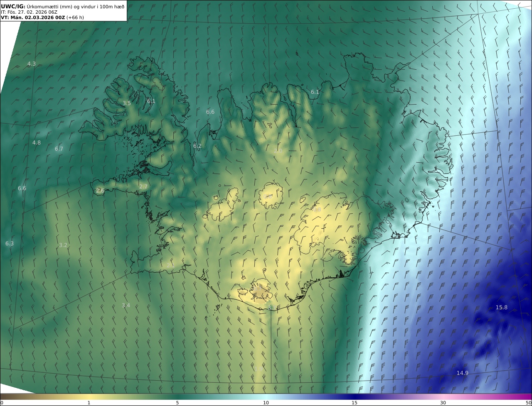This screenshot has width=532, height=406.
Task: Click the 2.1 value label
Action: click(170, 266)
